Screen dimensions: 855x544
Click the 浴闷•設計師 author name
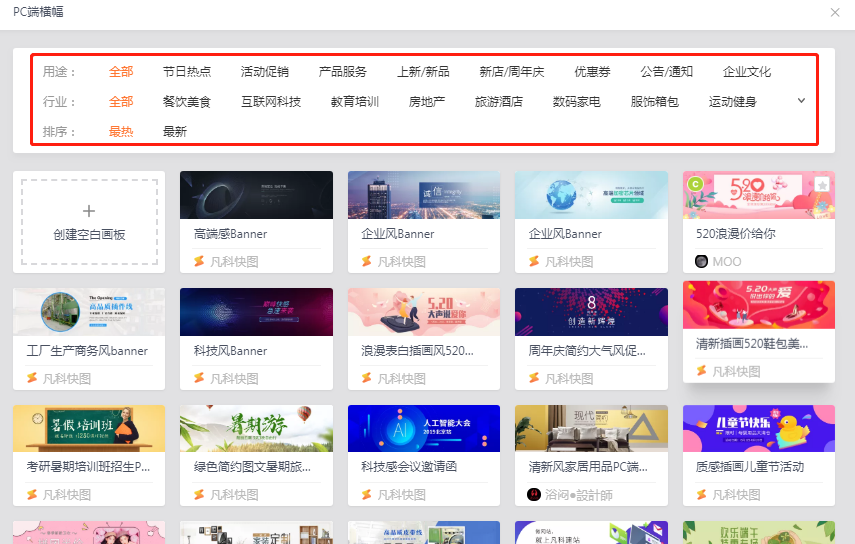[579, 495]
